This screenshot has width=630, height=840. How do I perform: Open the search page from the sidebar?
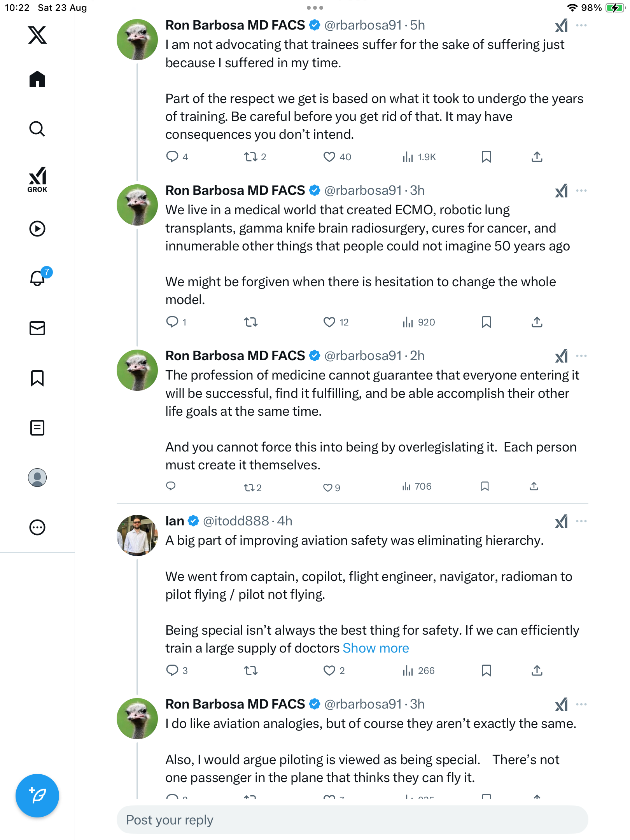coord(37,129)
